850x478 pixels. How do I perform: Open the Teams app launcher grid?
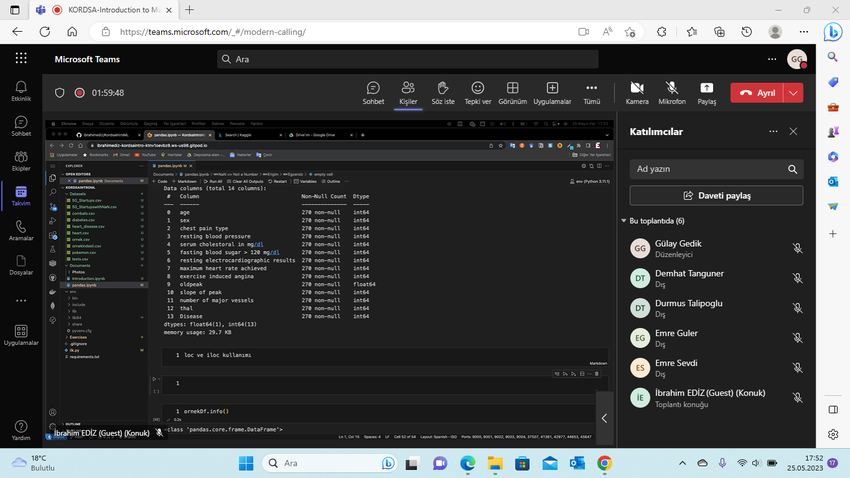[21, 58]
